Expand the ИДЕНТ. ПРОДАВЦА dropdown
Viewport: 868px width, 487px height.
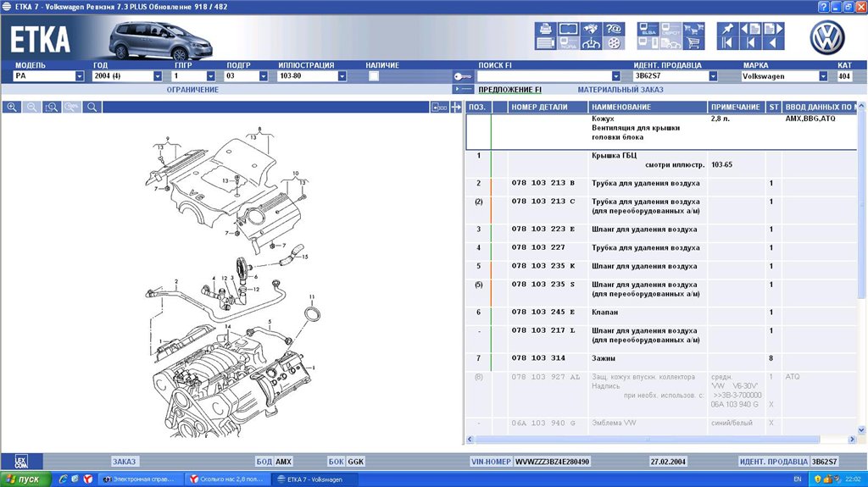[x=713, y=76]
